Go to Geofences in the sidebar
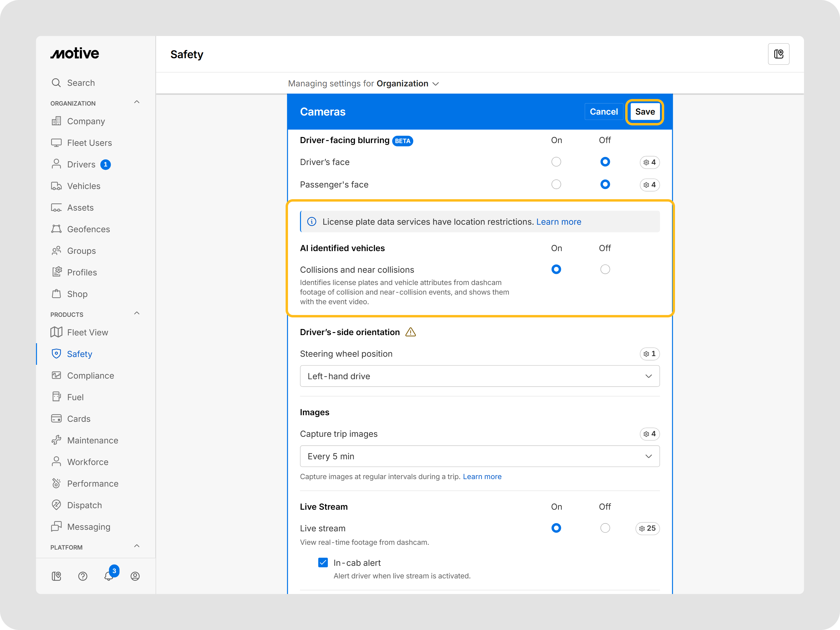The image size is (840, 630). (88, 229)
